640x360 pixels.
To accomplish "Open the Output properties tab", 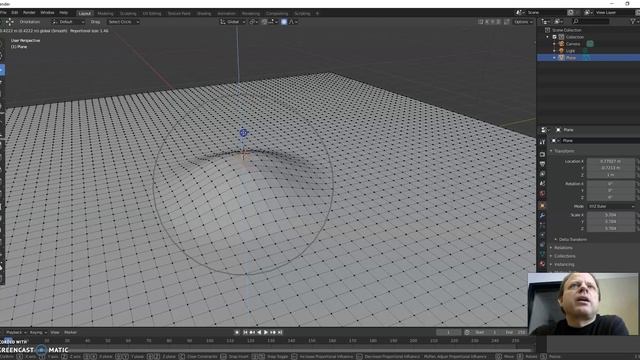I will point(542,164).
